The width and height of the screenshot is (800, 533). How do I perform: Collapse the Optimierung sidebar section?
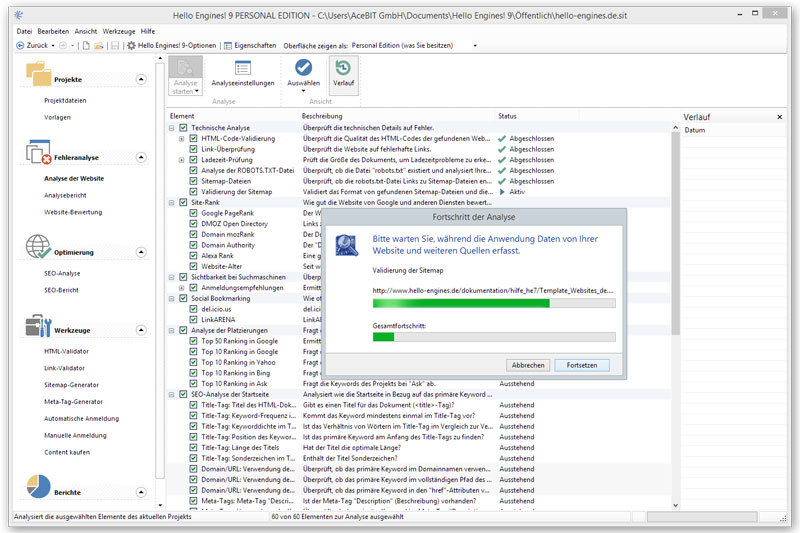tap(141, 252)
